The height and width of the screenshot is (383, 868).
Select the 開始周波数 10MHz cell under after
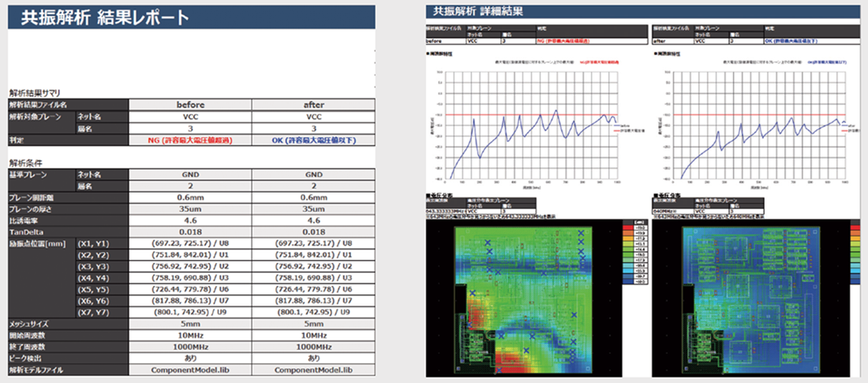[313, 336]
